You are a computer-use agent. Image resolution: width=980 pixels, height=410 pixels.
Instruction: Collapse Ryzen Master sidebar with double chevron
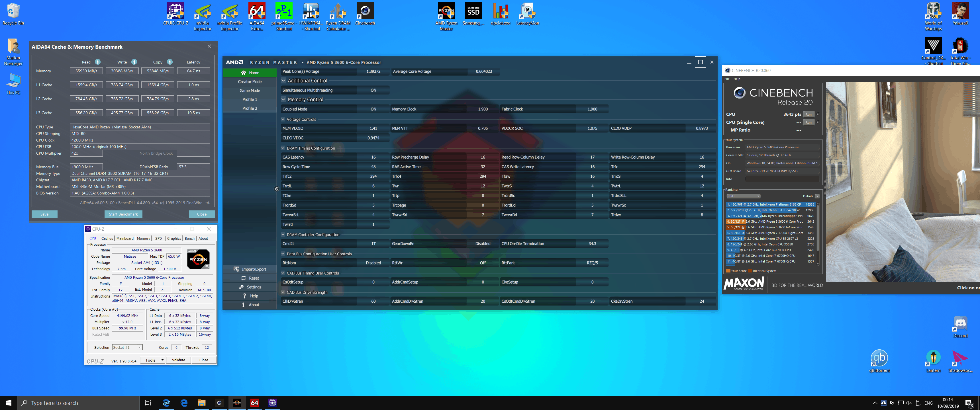click(x=277, y=189)
